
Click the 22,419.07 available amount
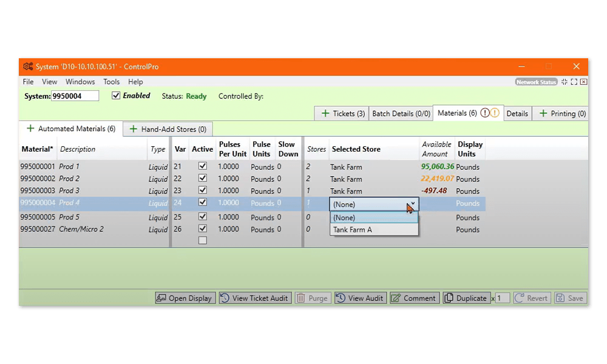[x=438, y=179]
